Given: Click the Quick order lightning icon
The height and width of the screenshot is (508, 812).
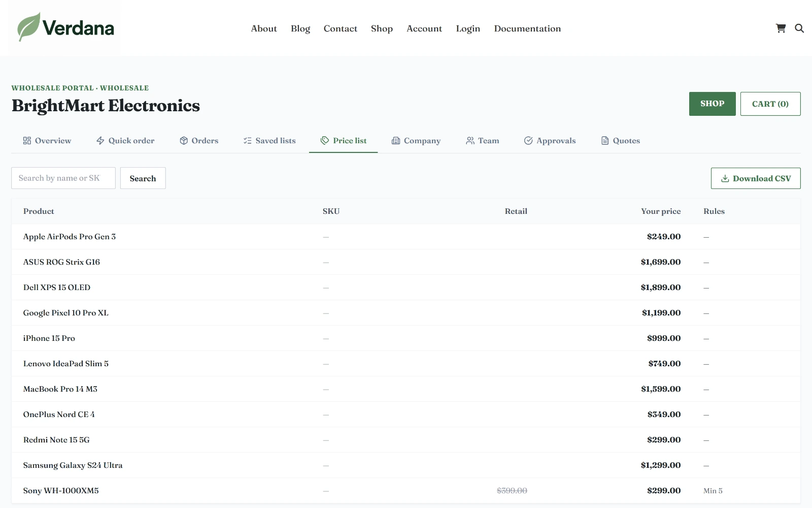Looking at the screenshot, I should point(100,141).
